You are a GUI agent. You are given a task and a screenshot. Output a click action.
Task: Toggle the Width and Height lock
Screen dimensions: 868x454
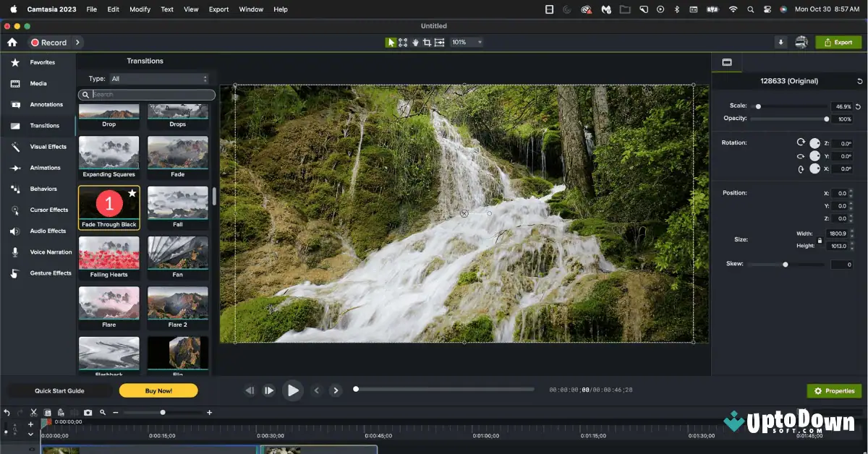coord(820,239)
